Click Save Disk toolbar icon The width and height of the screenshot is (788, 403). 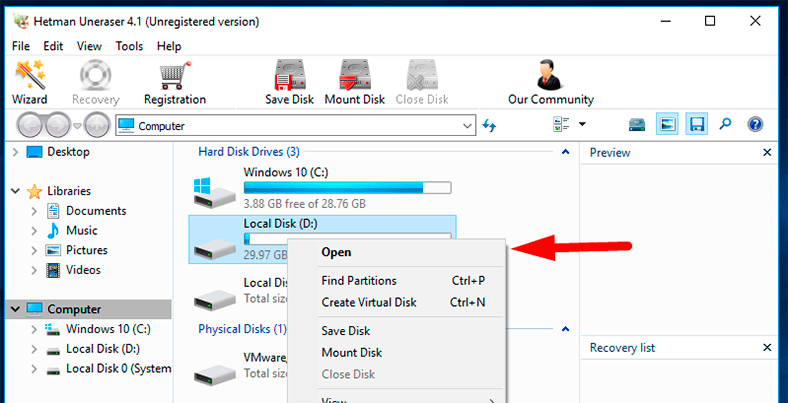(x=289, y=75)
